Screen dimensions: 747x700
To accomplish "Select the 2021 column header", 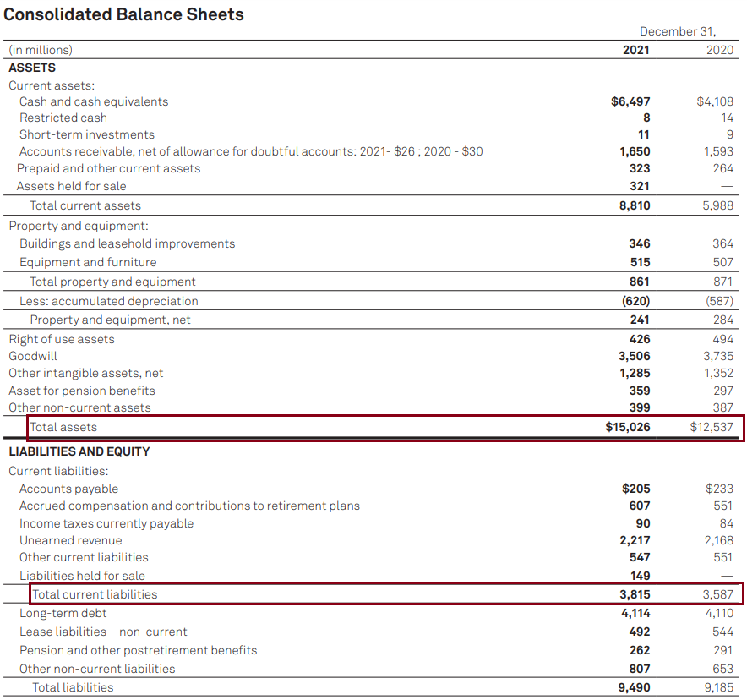I will [x=635, y=50].
